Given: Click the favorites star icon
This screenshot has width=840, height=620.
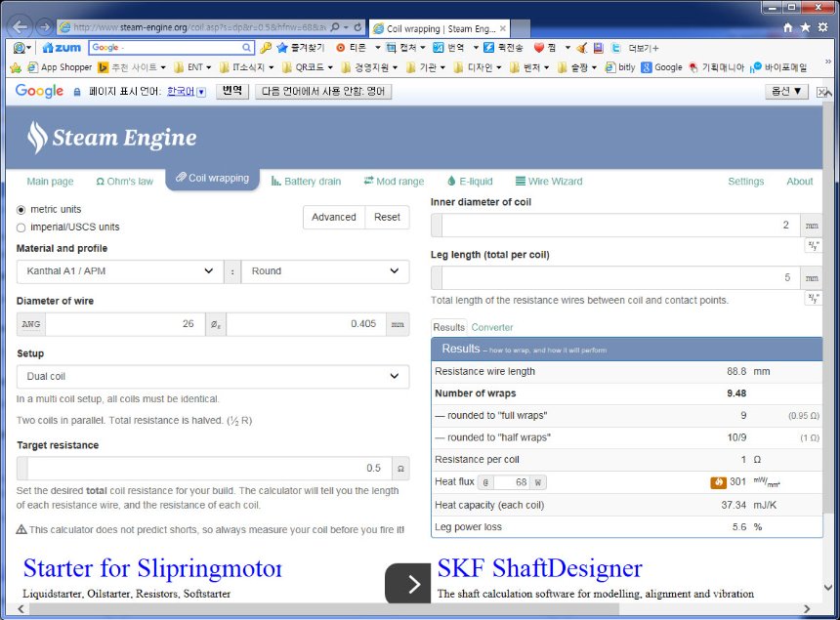Looking at the screenshot, I should 805,27.
